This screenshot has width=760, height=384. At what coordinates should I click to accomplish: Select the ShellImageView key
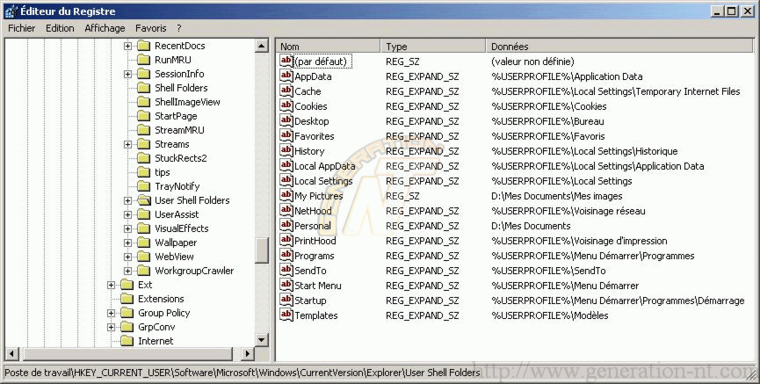188,102
